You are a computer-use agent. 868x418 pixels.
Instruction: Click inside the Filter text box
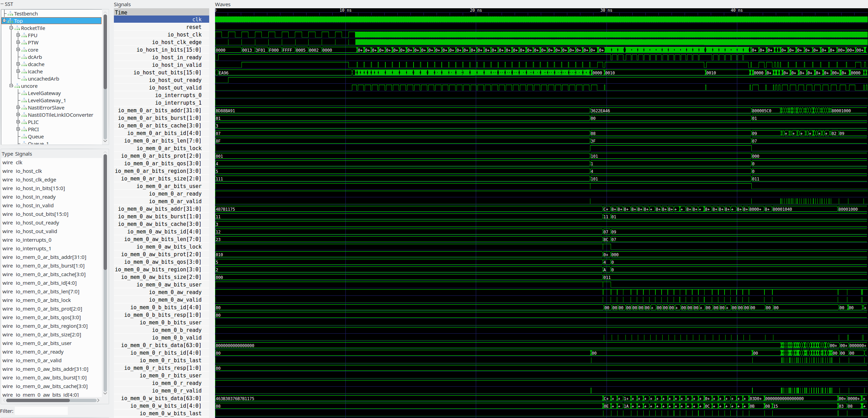(41, 410)
